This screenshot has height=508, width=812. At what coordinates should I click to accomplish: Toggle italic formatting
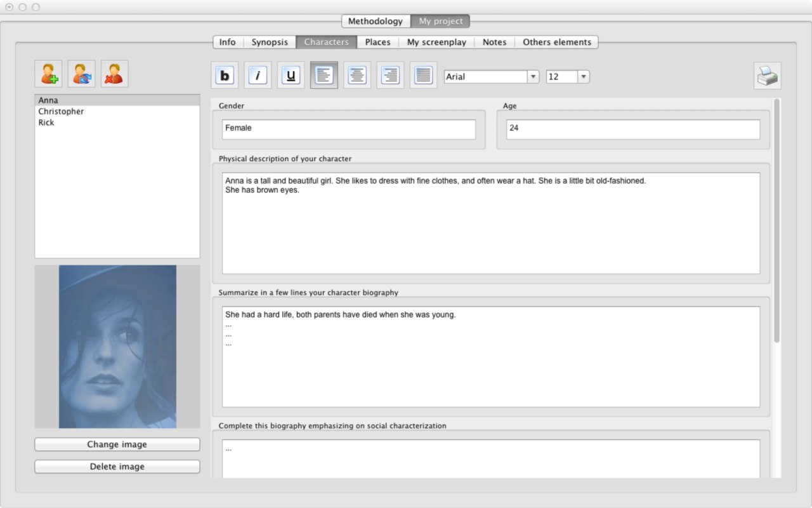point(258,76)
